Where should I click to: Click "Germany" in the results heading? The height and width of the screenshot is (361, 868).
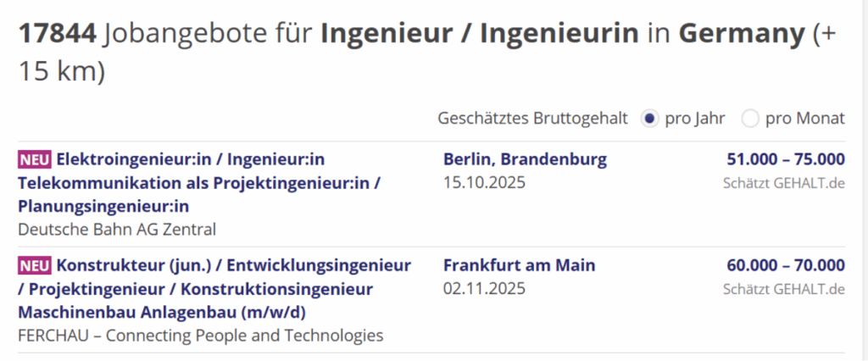[x=742, y=34]
